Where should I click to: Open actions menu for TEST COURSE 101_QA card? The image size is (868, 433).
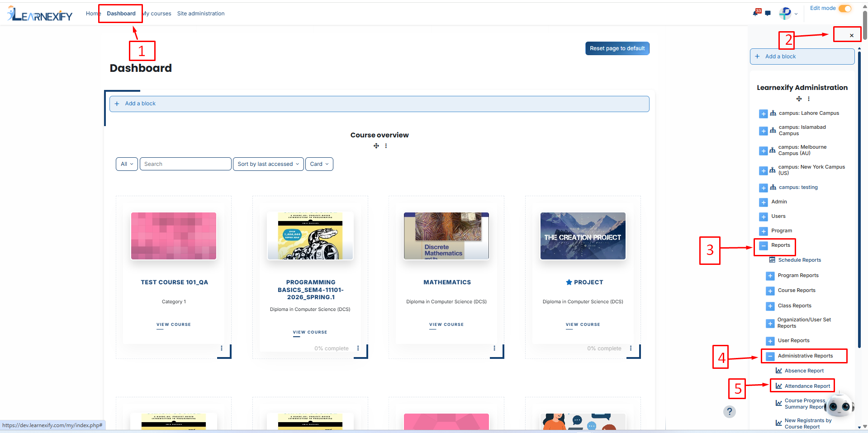[x=222, y=348]
